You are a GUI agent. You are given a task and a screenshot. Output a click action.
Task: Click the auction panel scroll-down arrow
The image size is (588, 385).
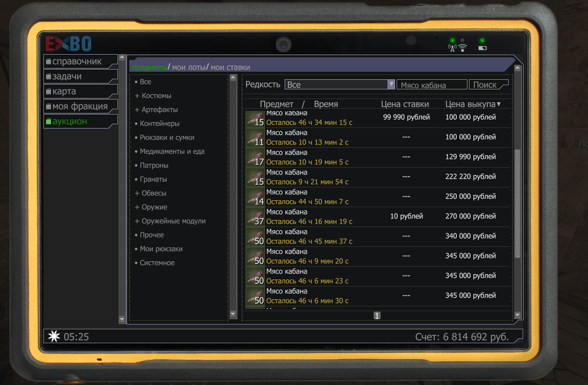pyautogui.click(x=517, y=315)
